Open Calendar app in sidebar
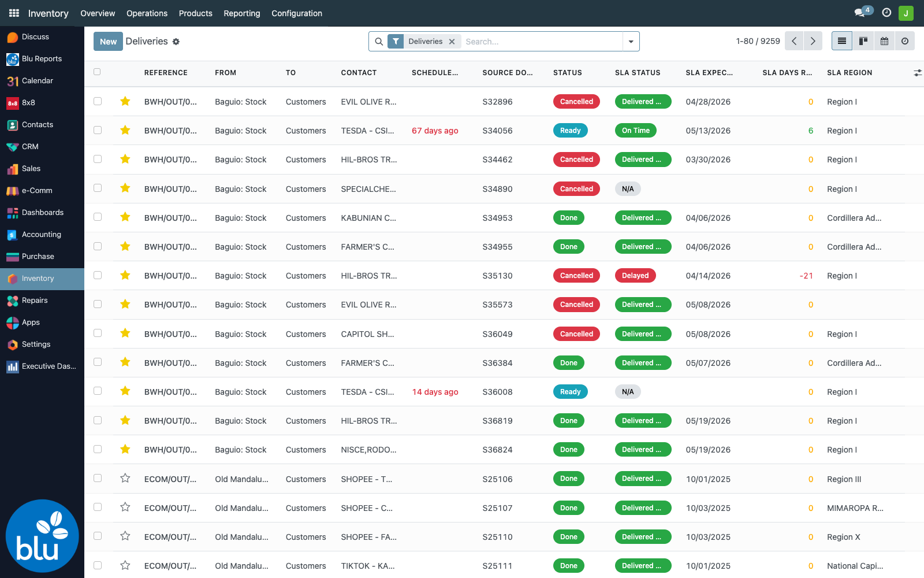 42,80
